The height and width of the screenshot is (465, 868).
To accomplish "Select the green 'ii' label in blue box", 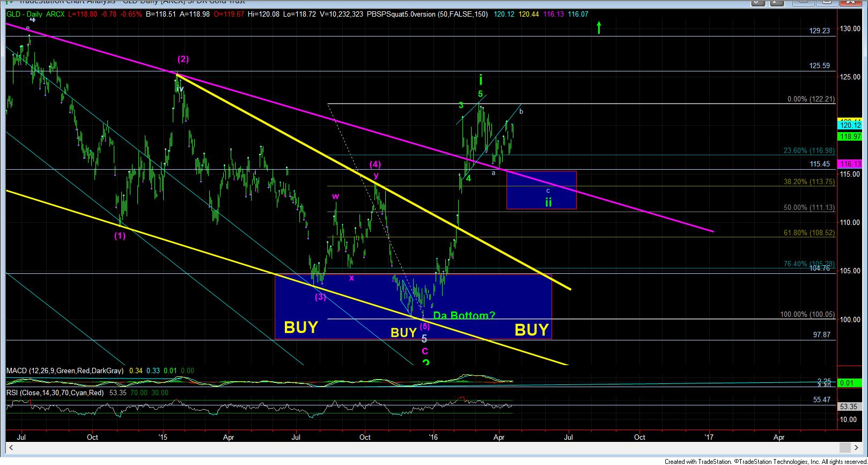I will click(x=548, y=202).
